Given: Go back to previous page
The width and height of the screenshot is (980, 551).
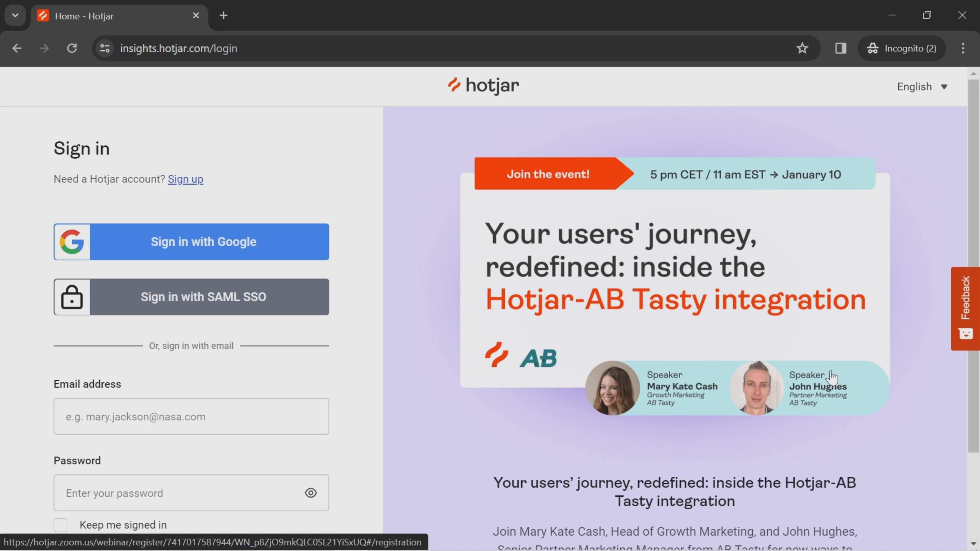Looking at the screenshot, I should 17,48.
